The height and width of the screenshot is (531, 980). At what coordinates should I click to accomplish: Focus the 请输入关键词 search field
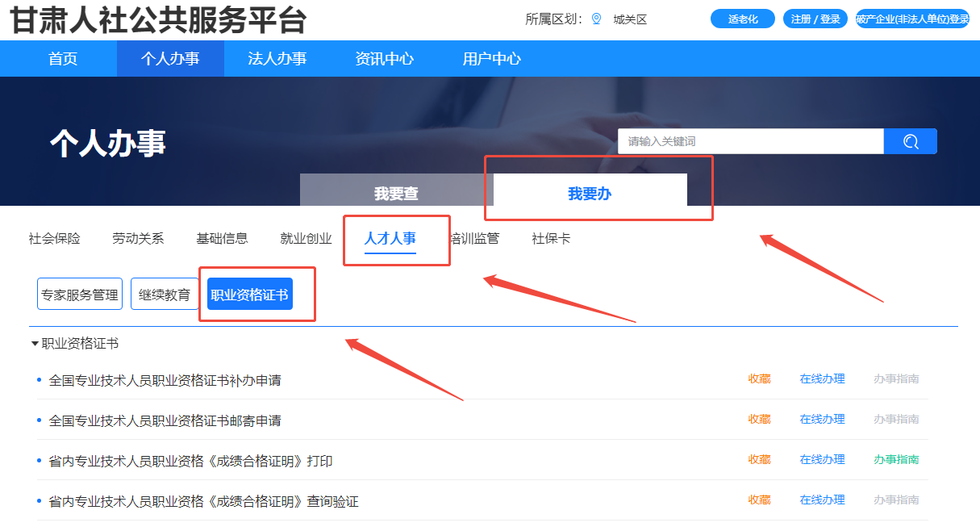[751, 141]
